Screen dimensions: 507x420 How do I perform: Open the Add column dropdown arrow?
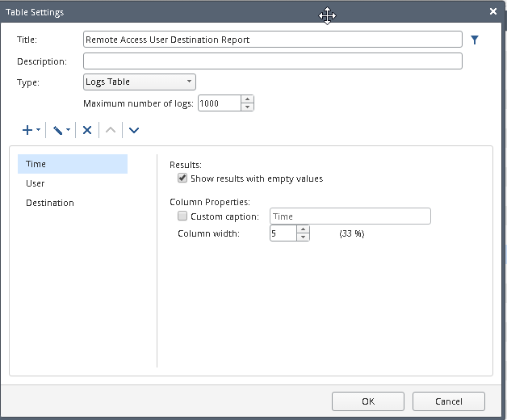[38, 130]
